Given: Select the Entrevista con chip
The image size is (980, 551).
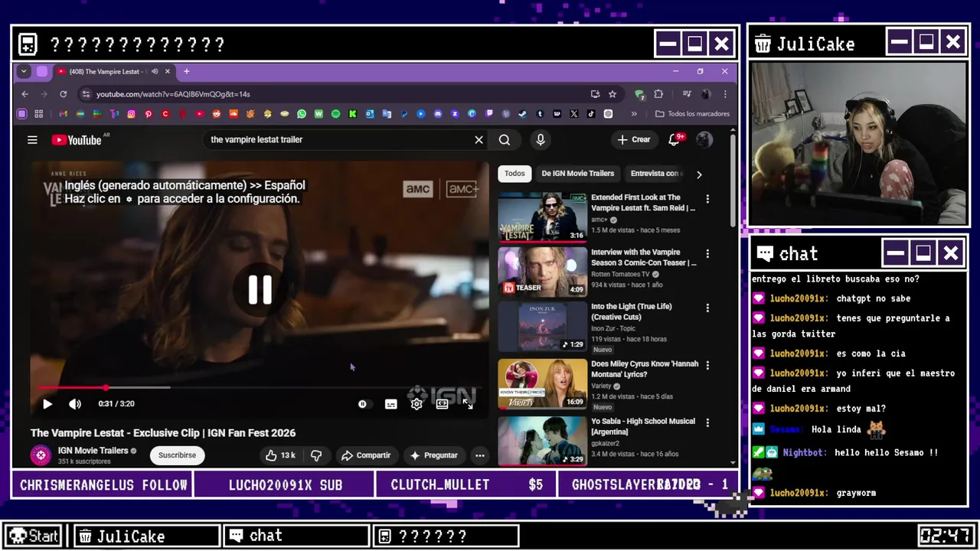Looking at the screenshot, I should 655,174.
